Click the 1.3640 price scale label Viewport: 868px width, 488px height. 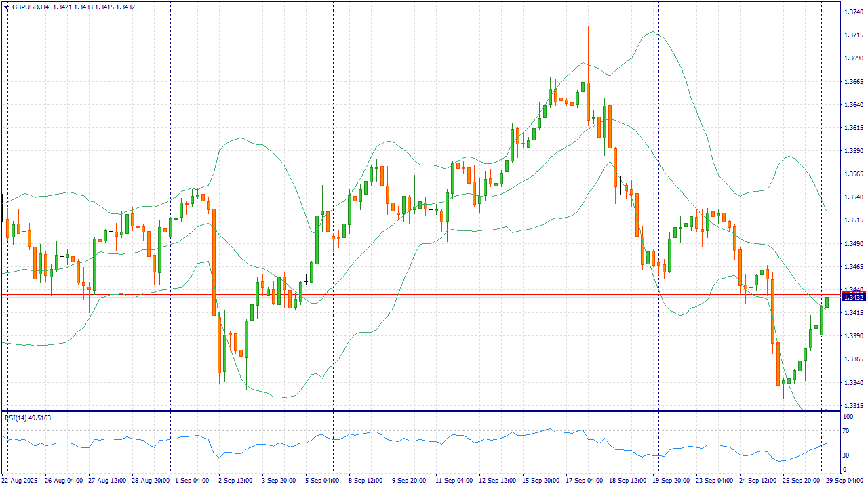pos(852,105)
